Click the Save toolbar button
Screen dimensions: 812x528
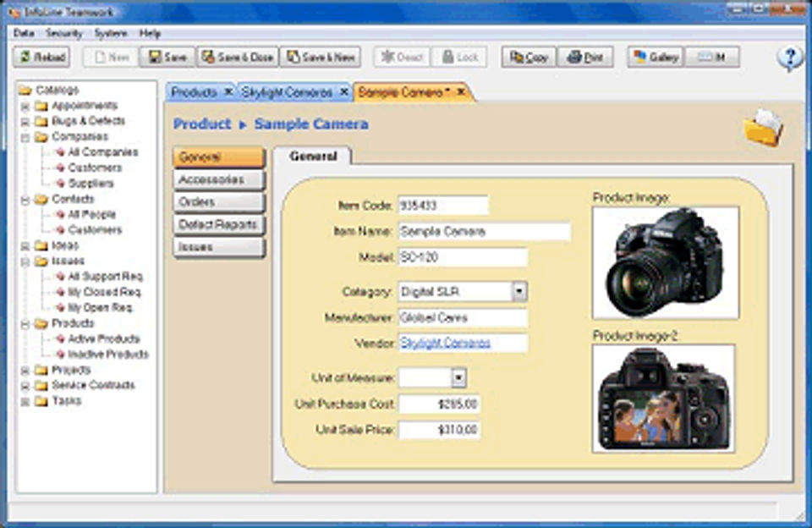point(167,57)
